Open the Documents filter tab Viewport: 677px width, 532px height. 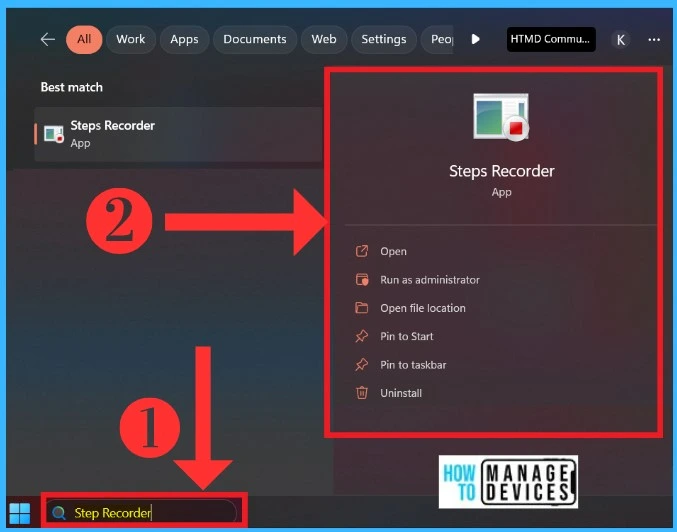pos(255,39)
